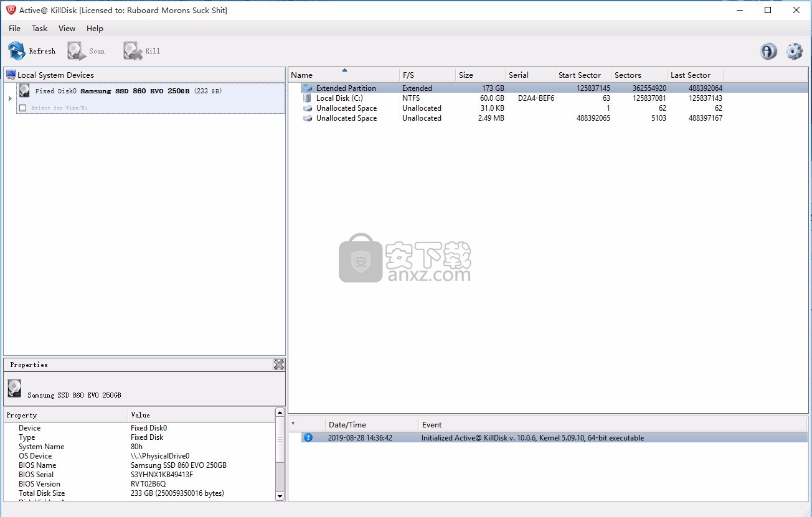
Task: Select the Extended Partition row
Action: (x=547, y=88)
